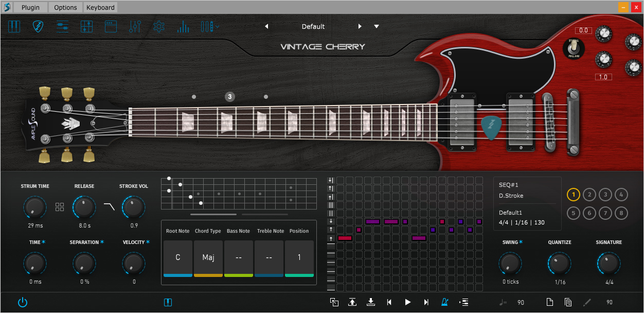Go to the next preset with right arrow
The width and height of the screenshot is (644, 313).
360,27
